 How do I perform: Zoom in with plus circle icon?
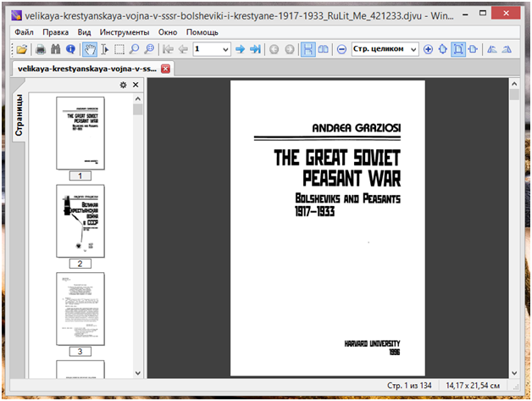[428, 49]
